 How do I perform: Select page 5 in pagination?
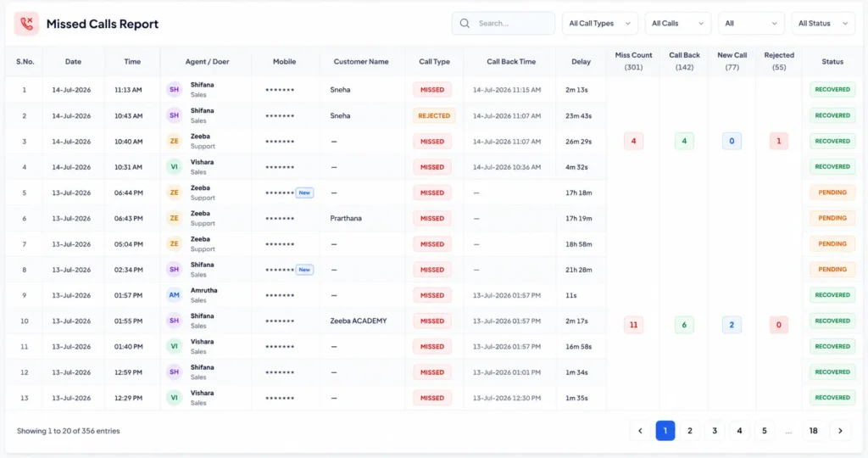(x=764, y=430)
